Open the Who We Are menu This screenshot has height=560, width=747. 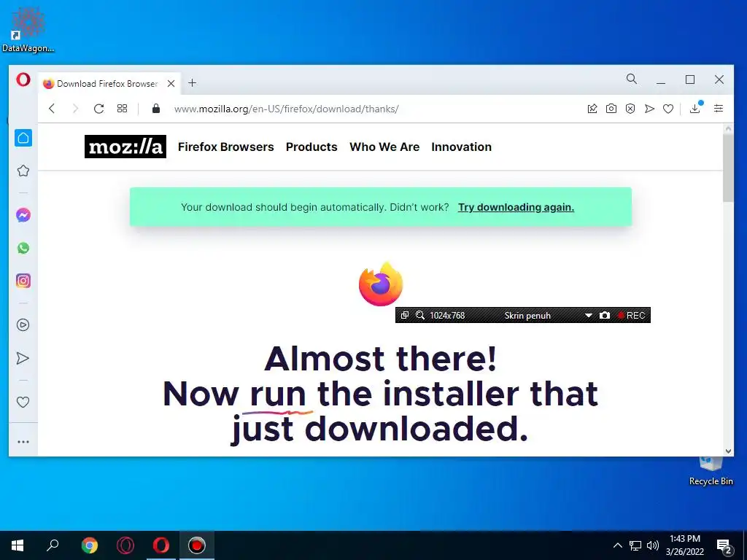pyautogui.click(x=384, y=147)
